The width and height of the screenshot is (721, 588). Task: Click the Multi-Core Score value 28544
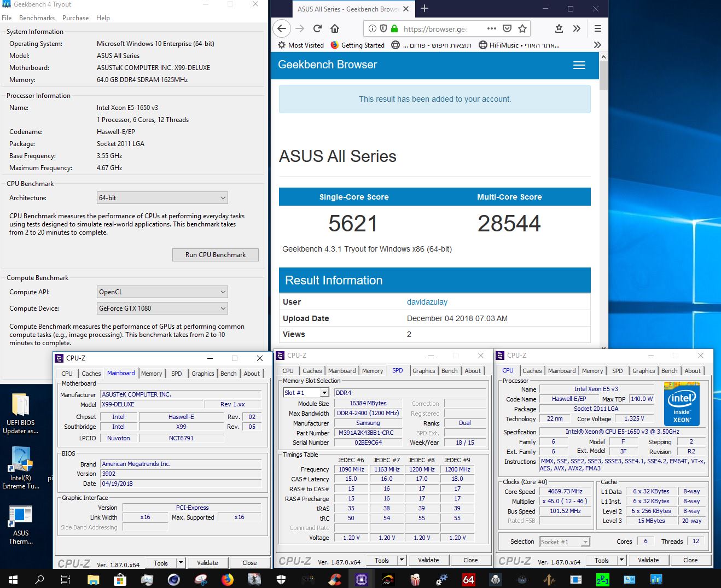[509, 223]
